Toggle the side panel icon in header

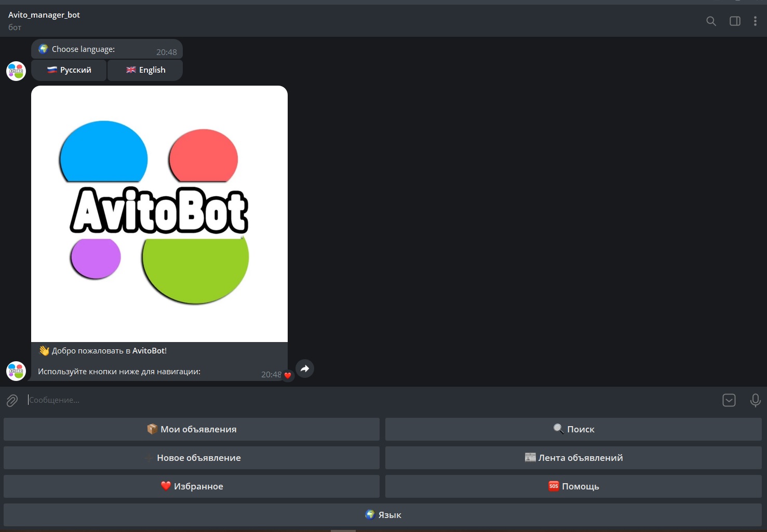pyautogui.click(x=735, y=21)
